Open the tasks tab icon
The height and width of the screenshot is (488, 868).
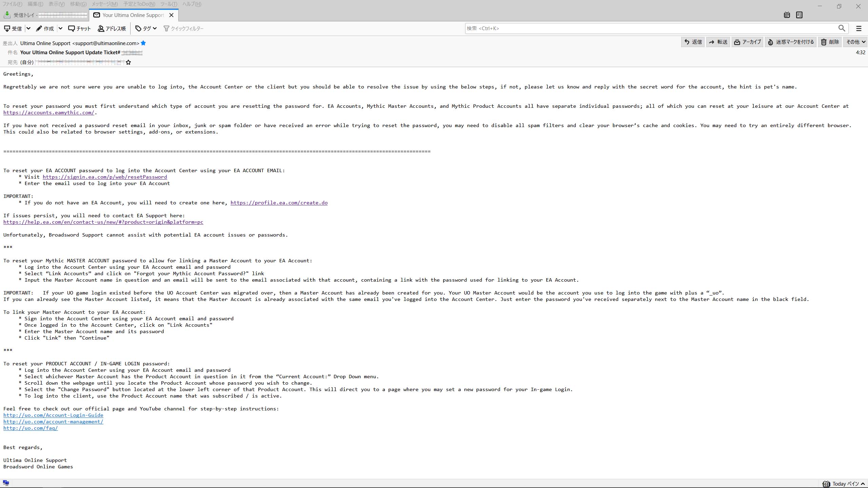799,15
